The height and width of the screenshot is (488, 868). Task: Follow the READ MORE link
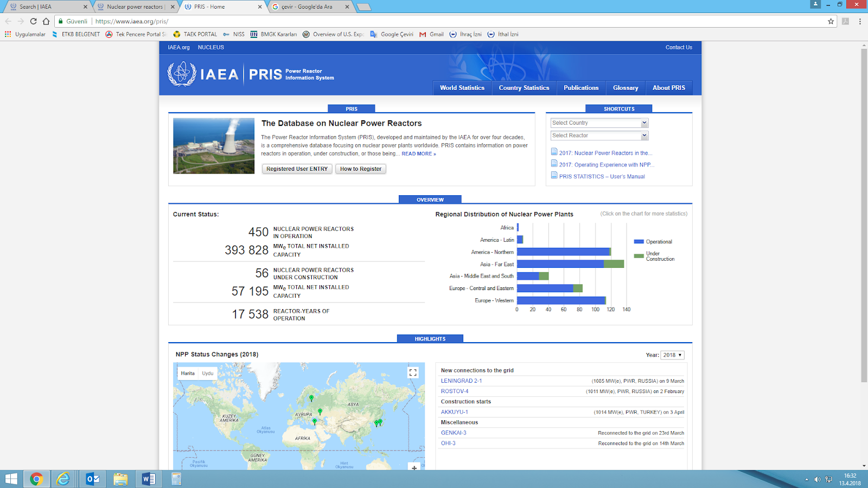[x=418, y=154]
